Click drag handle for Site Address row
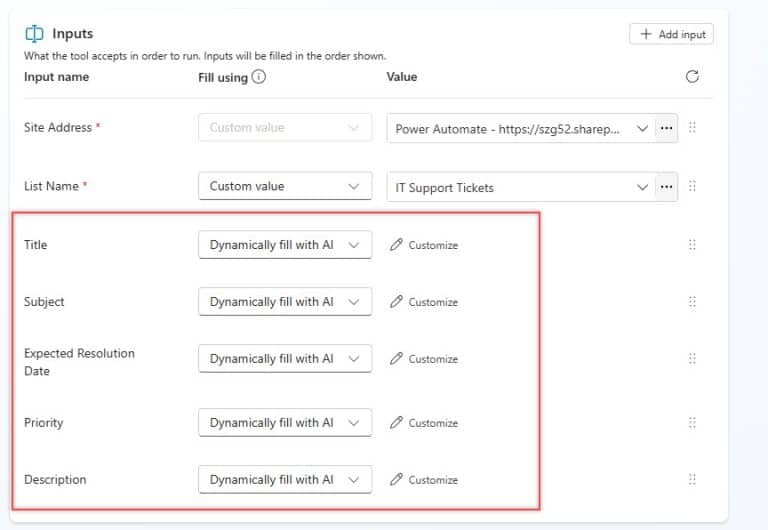Screen dimensions: 768x530 tap(692, 128)
